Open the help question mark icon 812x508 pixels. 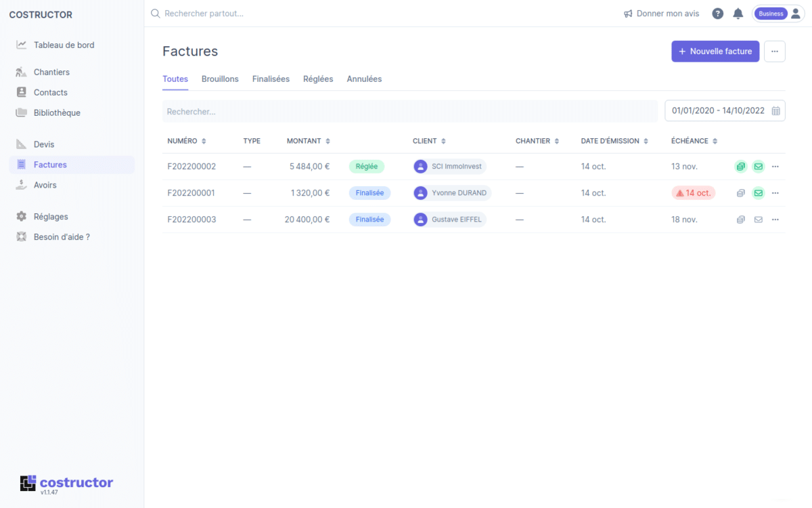tap(718, 14)
